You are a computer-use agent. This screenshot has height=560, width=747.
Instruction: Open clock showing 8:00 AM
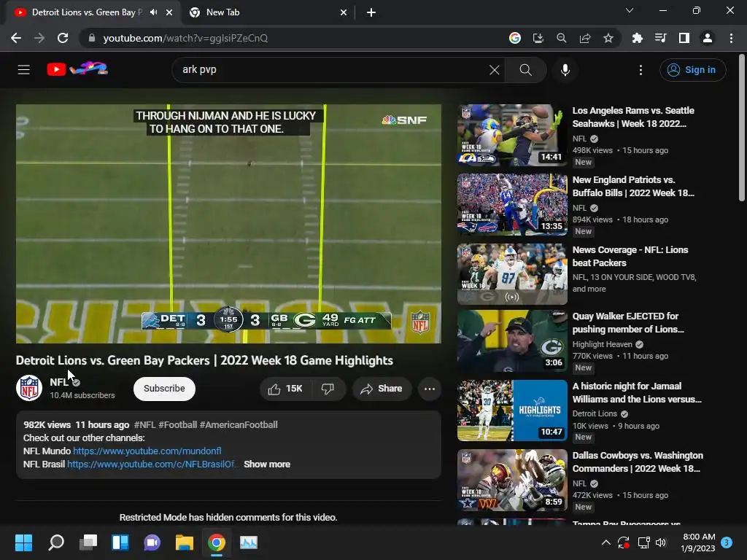(698, 542)
